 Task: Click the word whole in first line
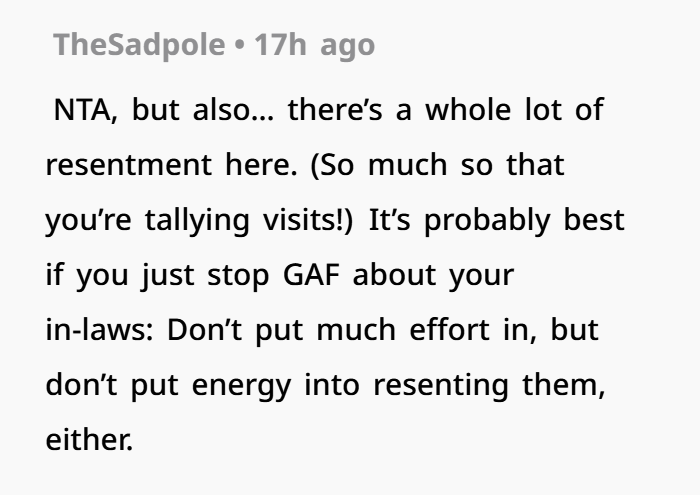point(468,110)
